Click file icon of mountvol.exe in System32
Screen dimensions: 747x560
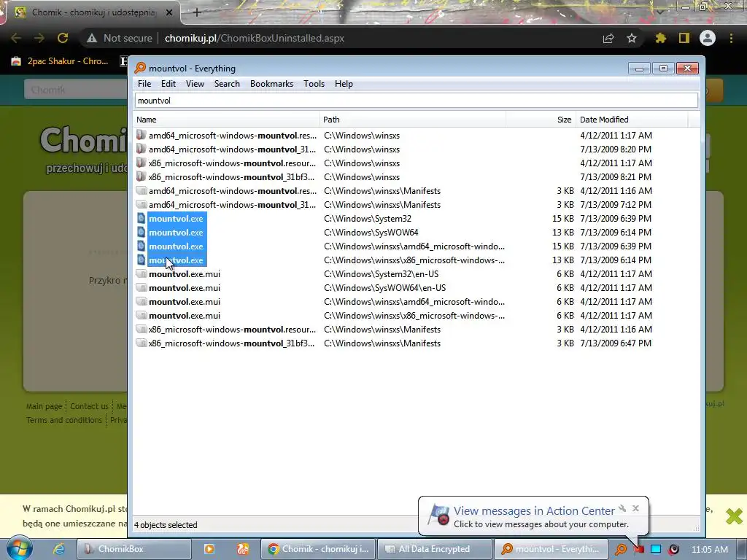pyautogui.click(x=141, y=219)
